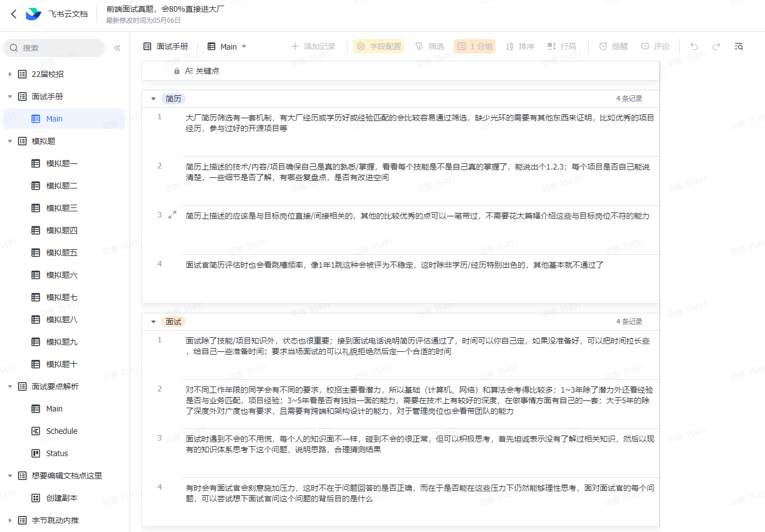This screenshot has height=532, width=765.
Task: Expand the 字节跳动内推 tree item
Action: point(10,520)
